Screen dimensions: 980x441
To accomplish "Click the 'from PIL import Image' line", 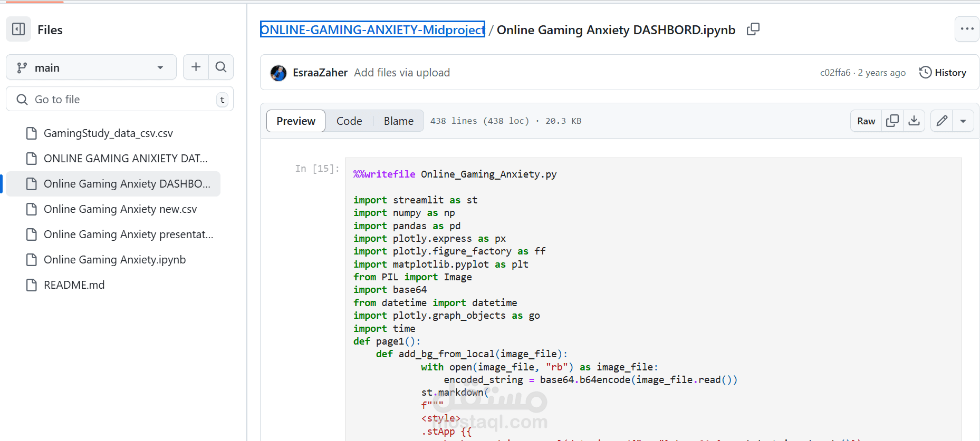I will (x=412, y=277).
